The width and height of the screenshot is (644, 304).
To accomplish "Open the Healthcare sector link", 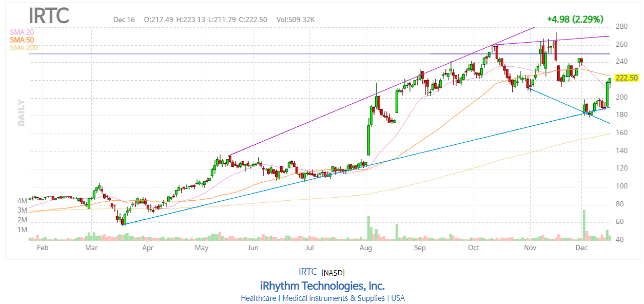I will 259,298.
